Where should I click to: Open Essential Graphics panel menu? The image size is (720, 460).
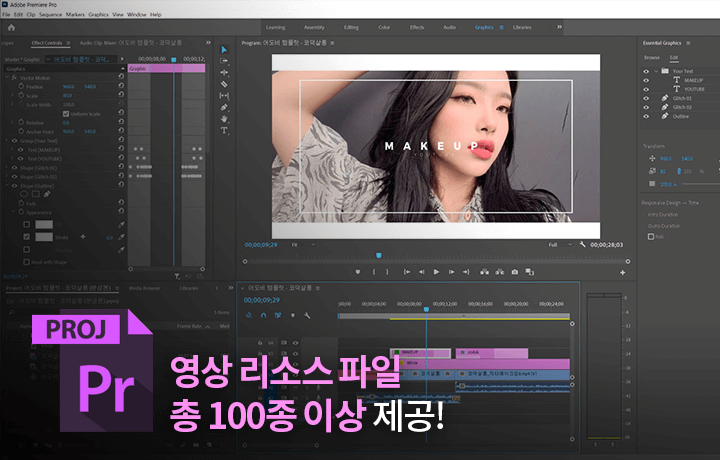point(688,43)
